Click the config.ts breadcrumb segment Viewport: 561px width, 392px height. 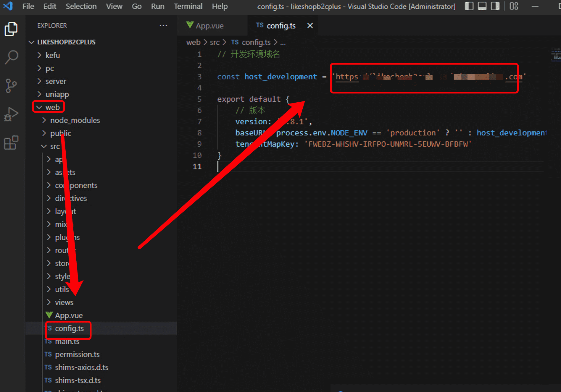tap(256, 43)
